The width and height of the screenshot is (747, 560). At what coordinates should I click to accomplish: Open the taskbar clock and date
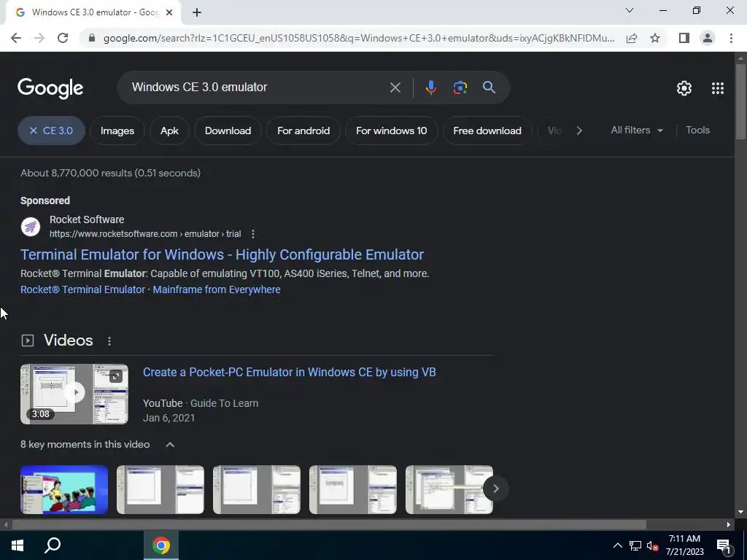684,545
